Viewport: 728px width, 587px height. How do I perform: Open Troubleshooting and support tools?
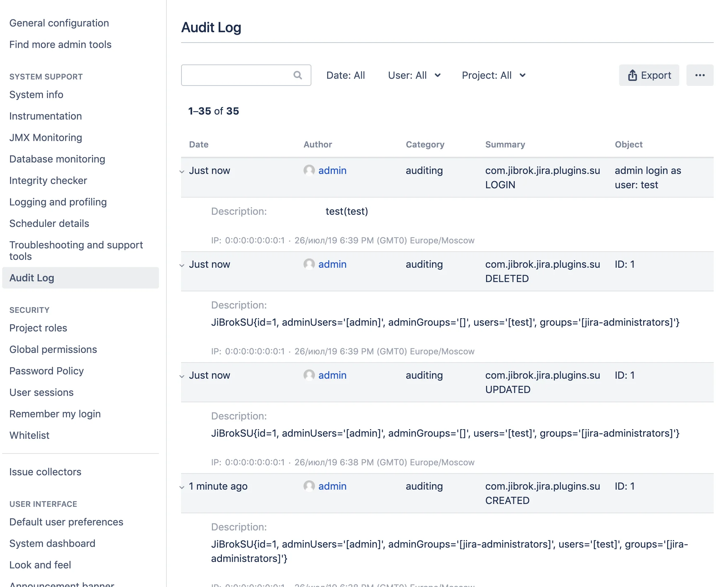click(76, 251)
